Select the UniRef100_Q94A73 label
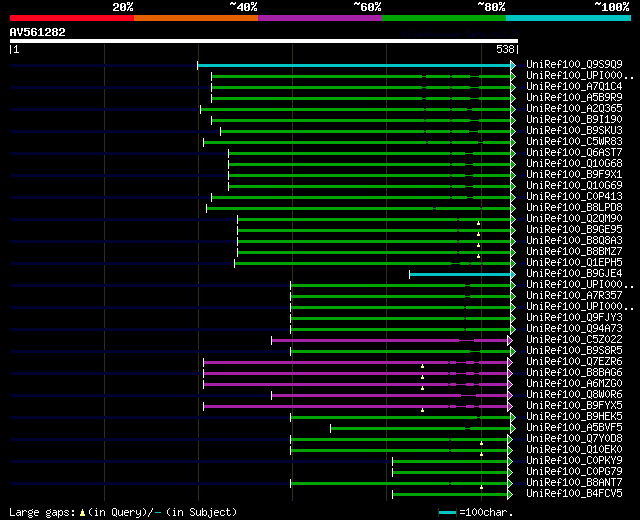The image size is (640, 520). pyautogui.click(x=574, y=329)
